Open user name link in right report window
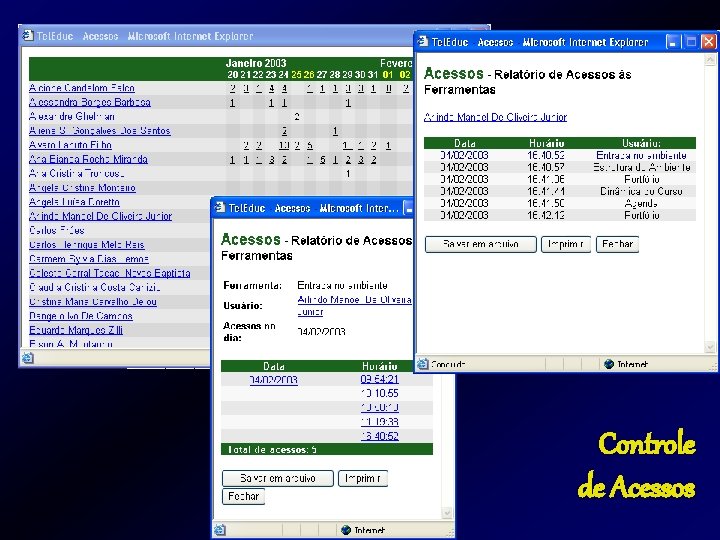720x540 pixels. [x=495, y=117]
